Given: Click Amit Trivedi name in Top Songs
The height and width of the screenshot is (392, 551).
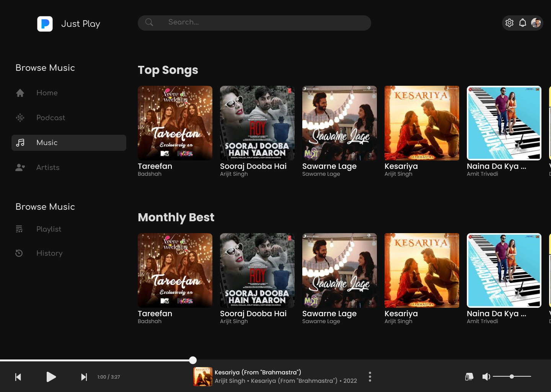Looking at the screenshot, I should coord(483,174).
